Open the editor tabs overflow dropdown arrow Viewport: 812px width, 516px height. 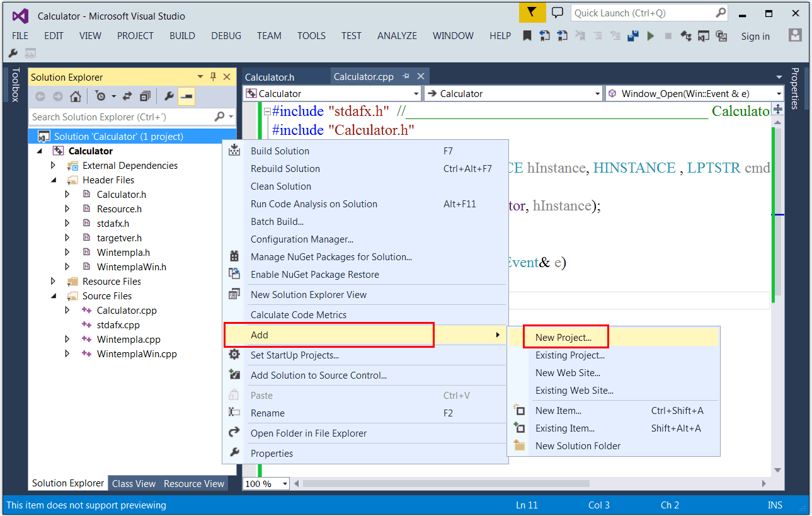[779, 77]
